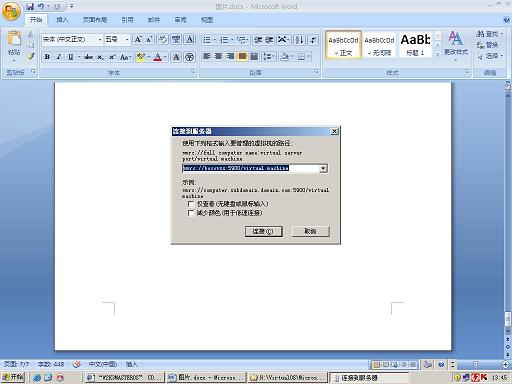The image size is (512, 384).
Task: Click the Office round button
Action: point(11,11)
